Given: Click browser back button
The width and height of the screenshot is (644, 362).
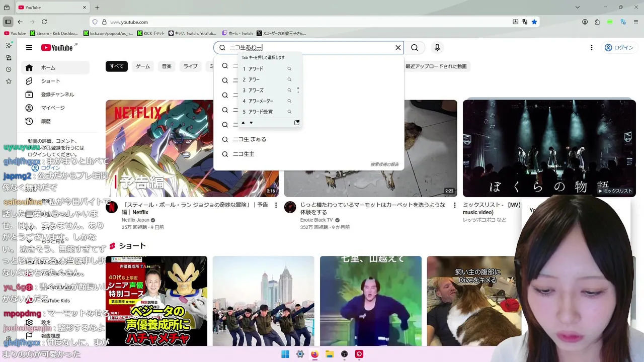Looking at the screenshot, I should pyautogui.click(x=20, y=22).
